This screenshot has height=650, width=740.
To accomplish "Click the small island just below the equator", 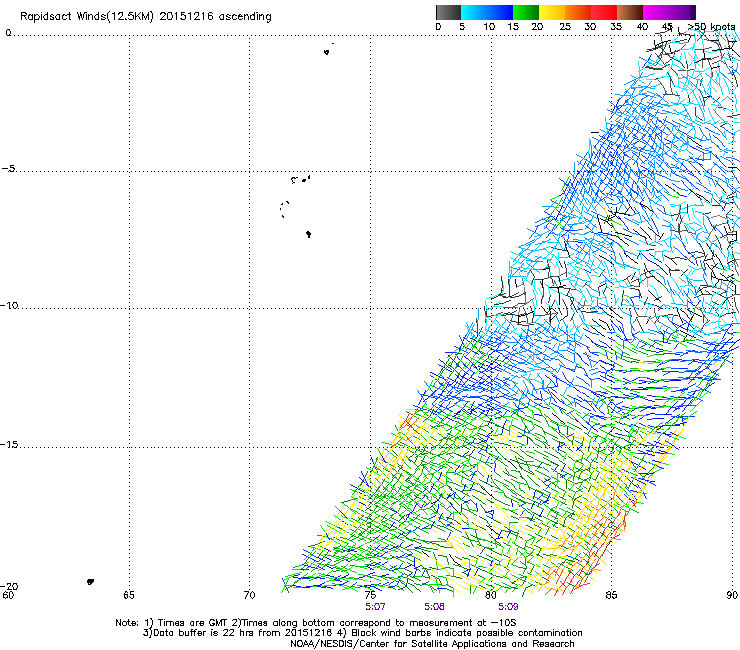I will 326,52.
